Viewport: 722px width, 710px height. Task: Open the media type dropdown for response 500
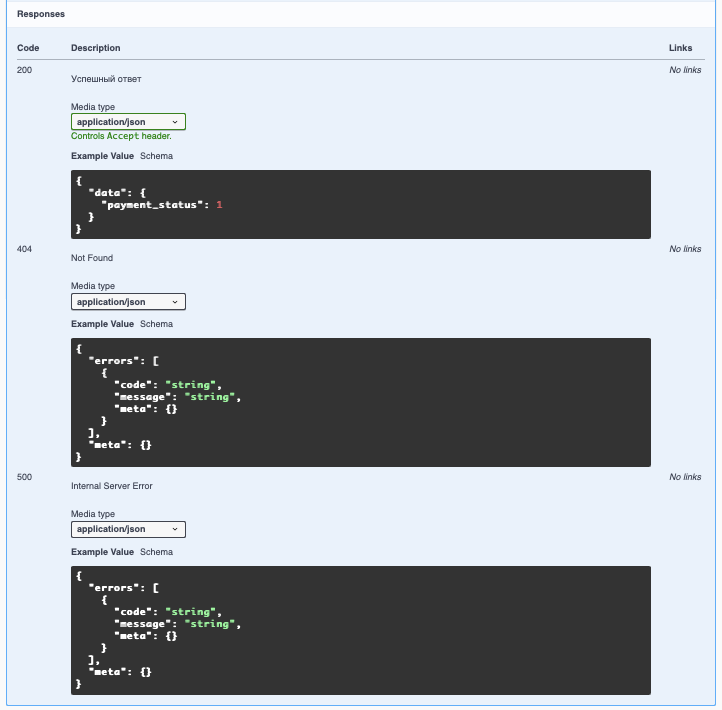pyautogui.click(x=128, y=529)
